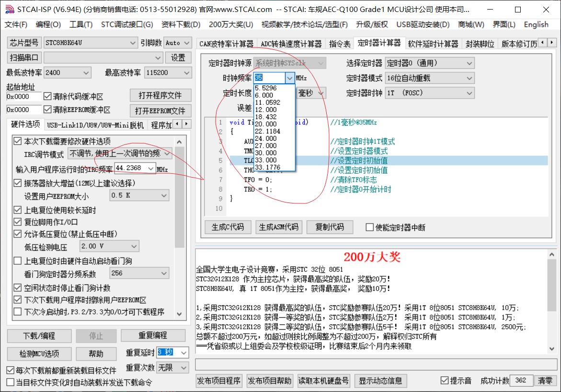The image size is (561, 392).
Task: Enable 当目标文件变化时自动装载并发送下载命令
Action: (x=11, y=382)
